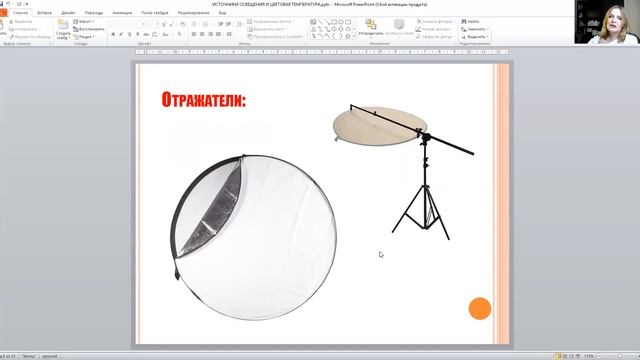Image resolution: width=640 pixels, height=360 pixels.
Task: Select the star shape in the shapes gallery
Action: [x=348, y=36]
